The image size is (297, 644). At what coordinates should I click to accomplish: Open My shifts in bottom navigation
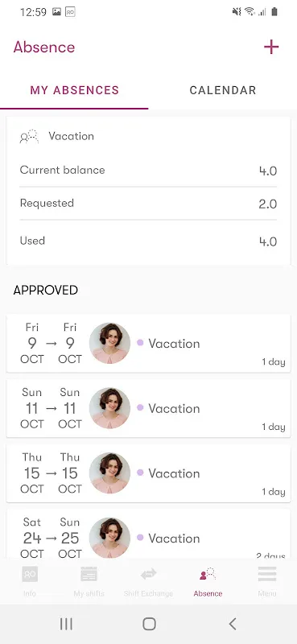click(x=89, y=574)
